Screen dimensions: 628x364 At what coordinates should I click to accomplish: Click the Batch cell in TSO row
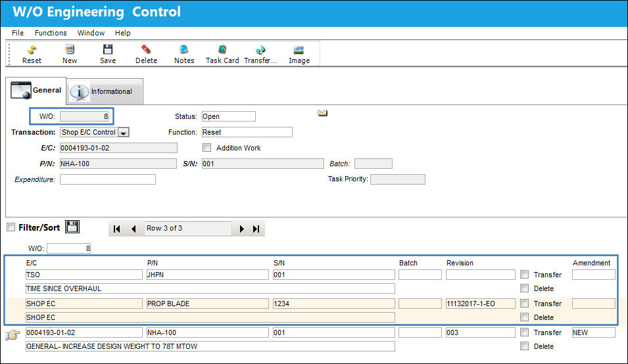(420, 275)
